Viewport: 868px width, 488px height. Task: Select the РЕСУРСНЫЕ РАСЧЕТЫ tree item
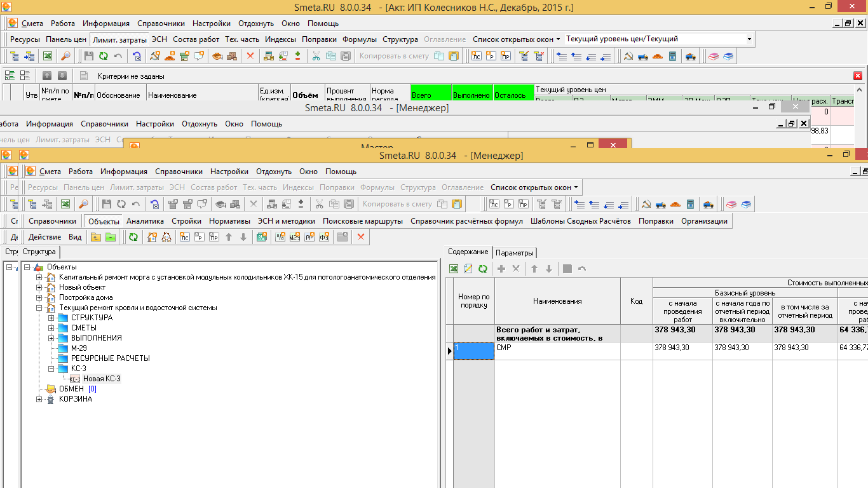point(111,358)
